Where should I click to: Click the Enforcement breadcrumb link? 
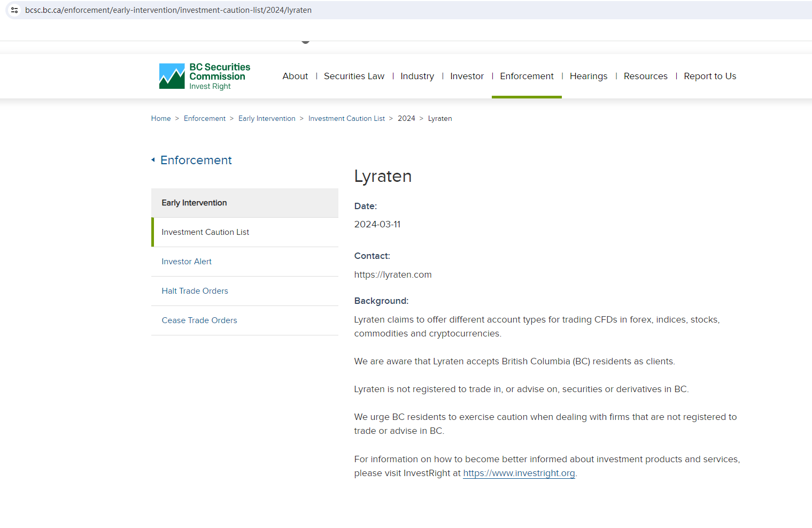pos(205,118)
